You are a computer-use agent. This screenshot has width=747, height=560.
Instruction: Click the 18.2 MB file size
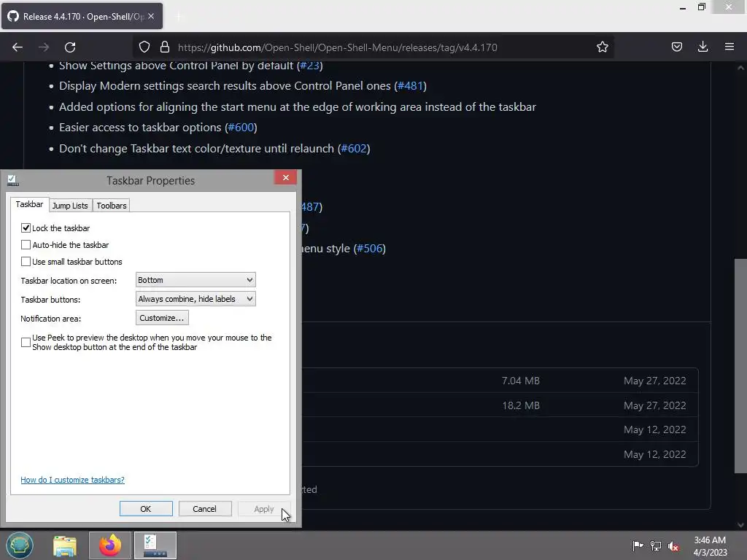pos(521,405)
